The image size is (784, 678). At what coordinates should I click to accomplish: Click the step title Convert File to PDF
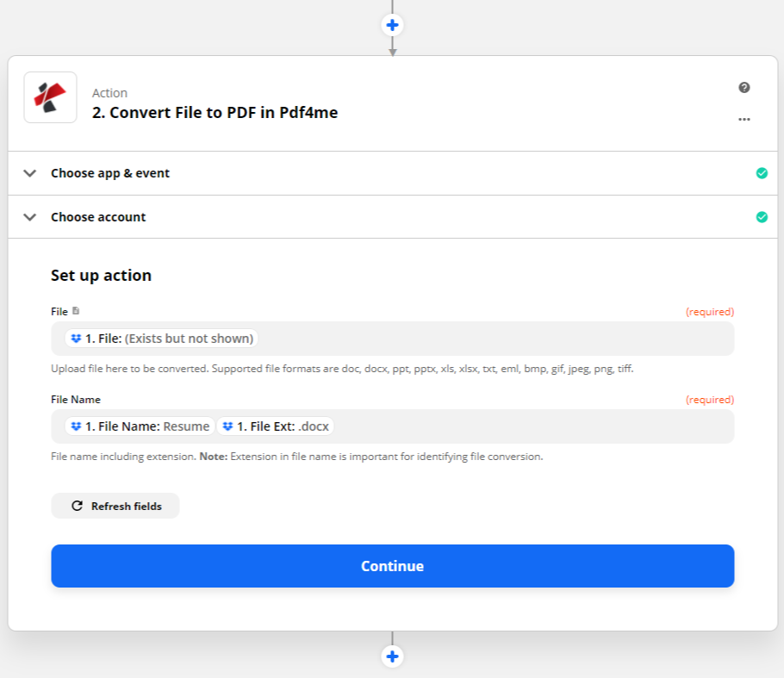(215, 112)
